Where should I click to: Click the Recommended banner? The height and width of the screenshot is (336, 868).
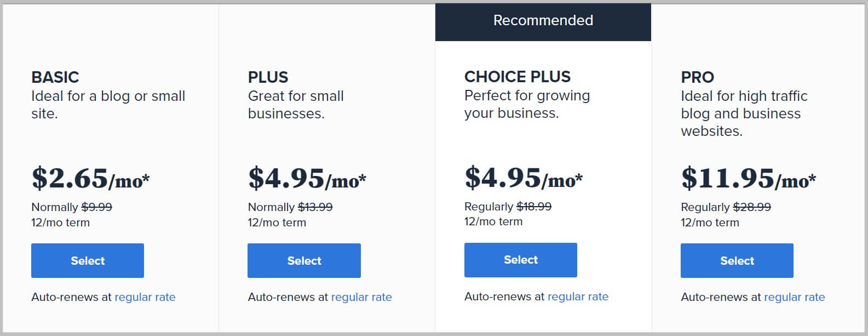(x=543, y=20)
